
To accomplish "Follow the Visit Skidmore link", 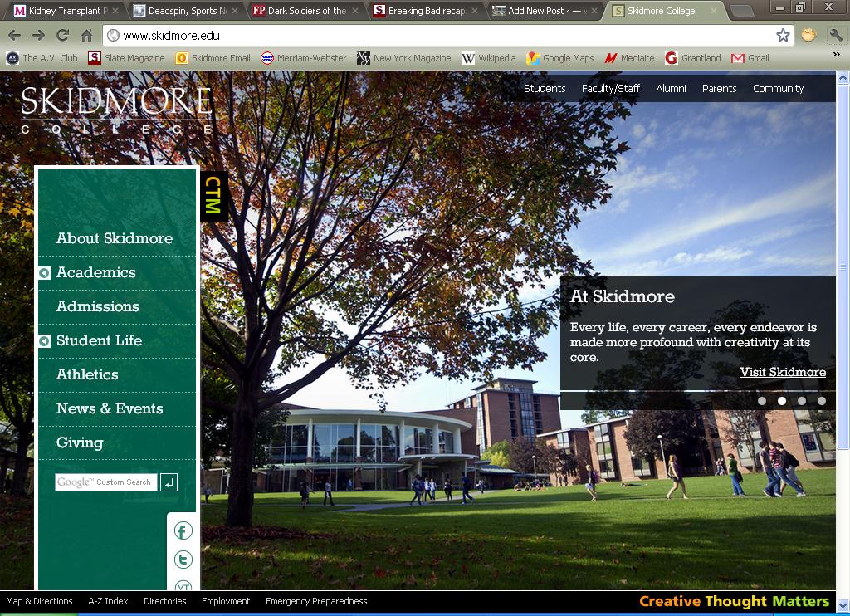I will (x=783, y=372).
